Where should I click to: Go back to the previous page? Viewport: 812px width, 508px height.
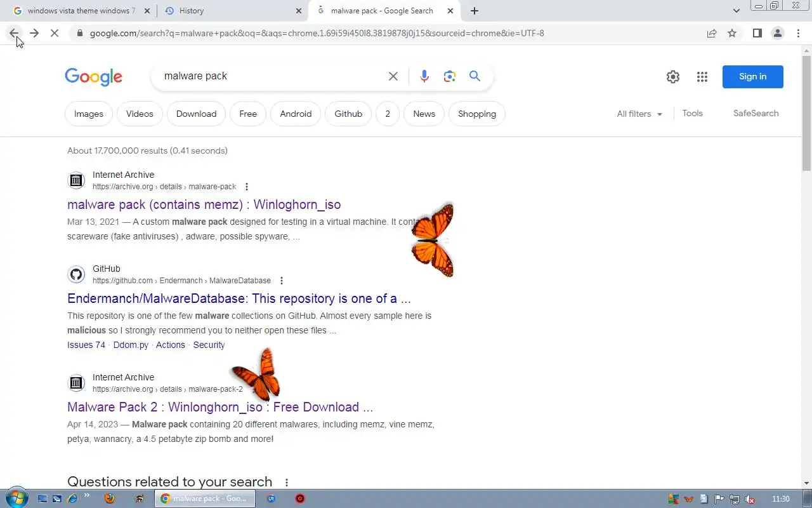[14, 33]
